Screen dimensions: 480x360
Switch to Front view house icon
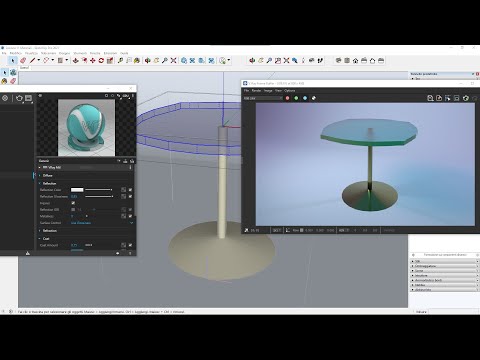tap(355, 61)
